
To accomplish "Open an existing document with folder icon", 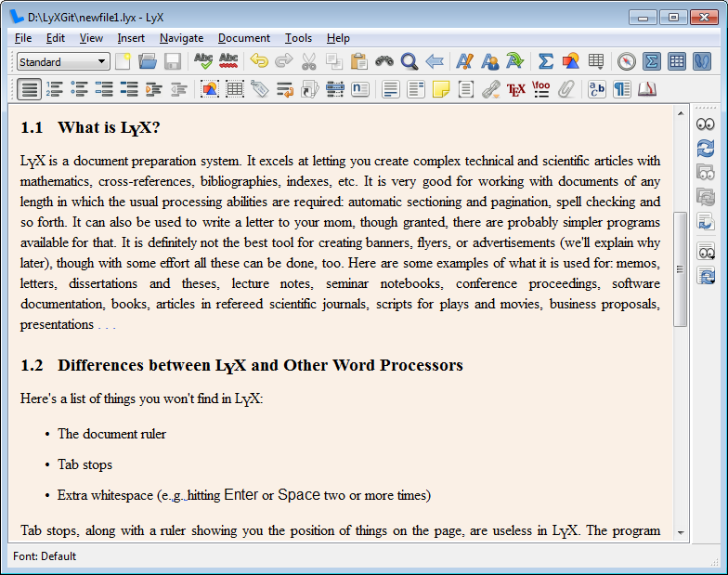I will (148, 61).
